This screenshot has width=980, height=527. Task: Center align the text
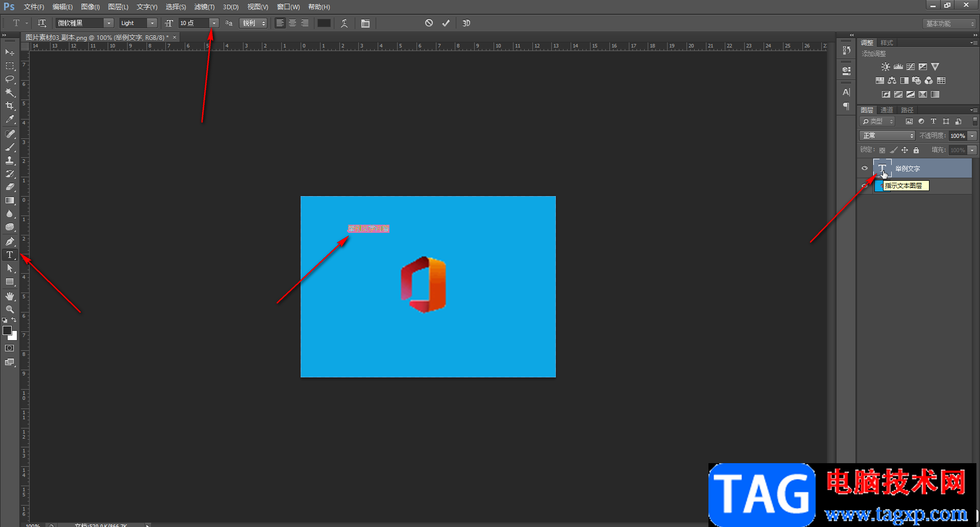292,23
